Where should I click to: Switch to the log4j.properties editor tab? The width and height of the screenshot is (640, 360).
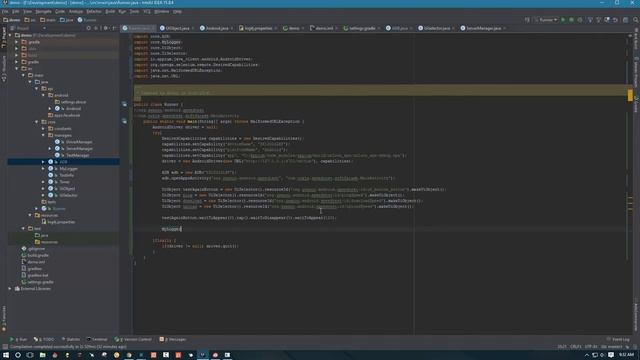(258, 28)
